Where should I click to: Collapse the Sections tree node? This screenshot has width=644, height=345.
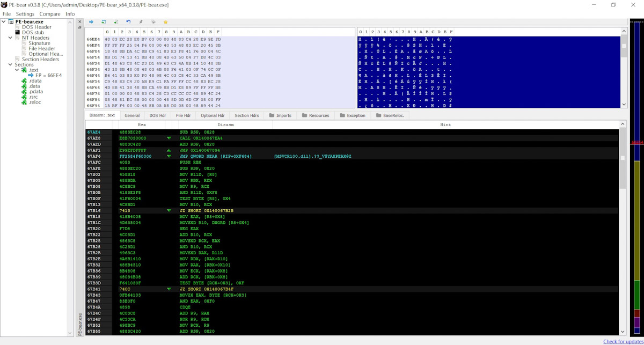point(10,65)
